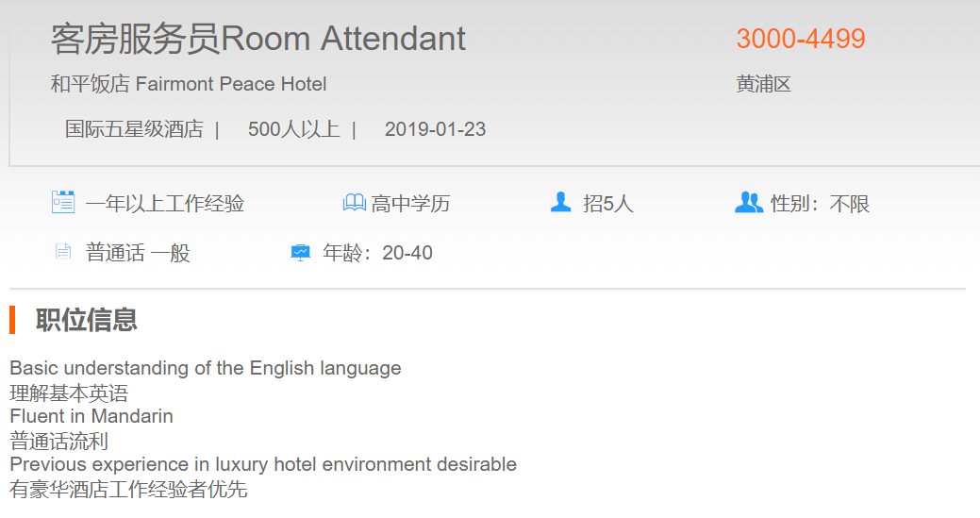Click the 国际五星级酒店 hotel category
Image resolution: width=980 pixels, height=518 pixels.
click(x=134, y=129)
